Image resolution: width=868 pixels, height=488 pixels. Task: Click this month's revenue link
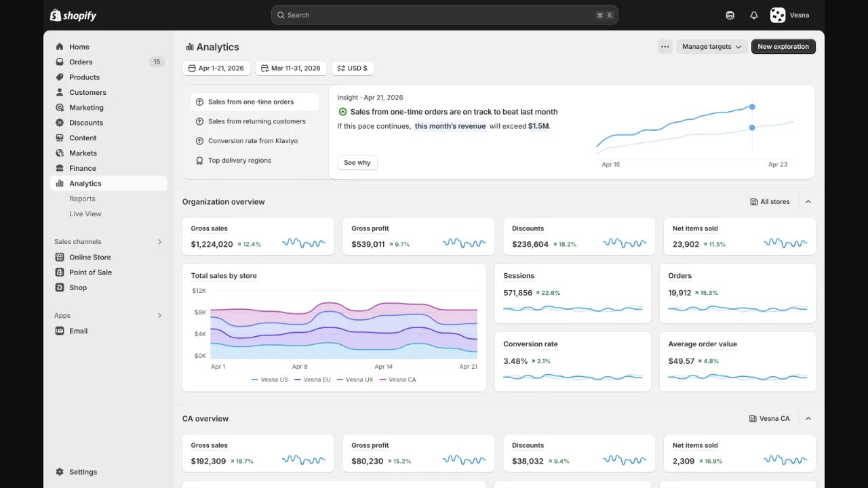tap(450, 126)
